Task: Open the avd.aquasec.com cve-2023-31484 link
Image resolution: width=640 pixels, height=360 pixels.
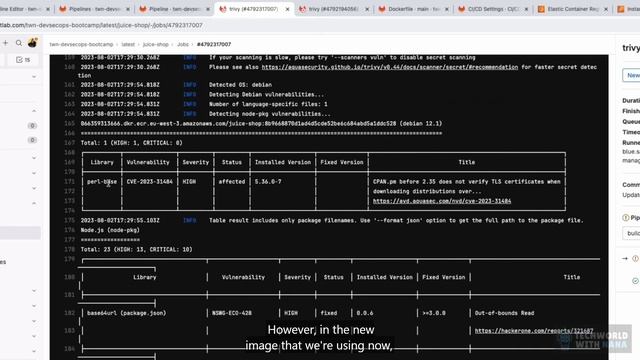Action: (x=442, y=201)
